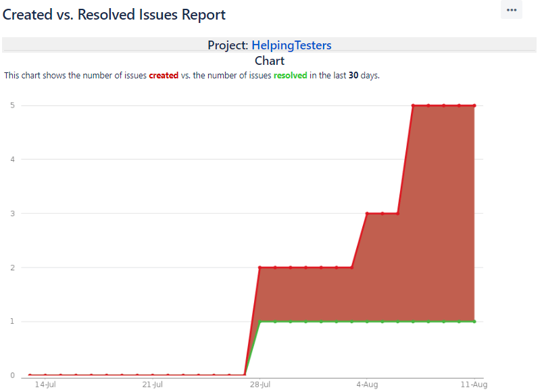
Task: Click the 4-Aug x-axis label
Action: (367, 385)
